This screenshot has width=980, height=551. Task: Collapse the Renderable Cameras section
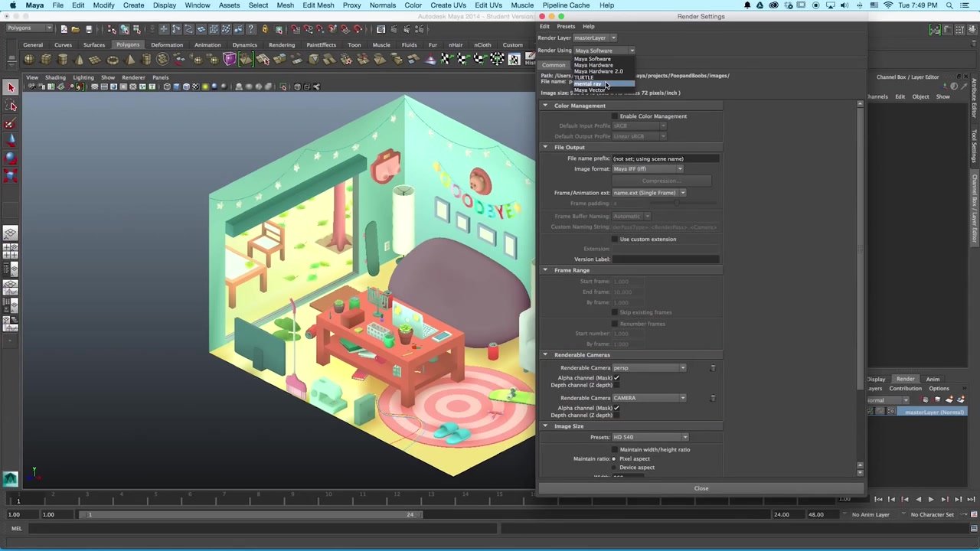pyautogui.click(x=545, y=355)
